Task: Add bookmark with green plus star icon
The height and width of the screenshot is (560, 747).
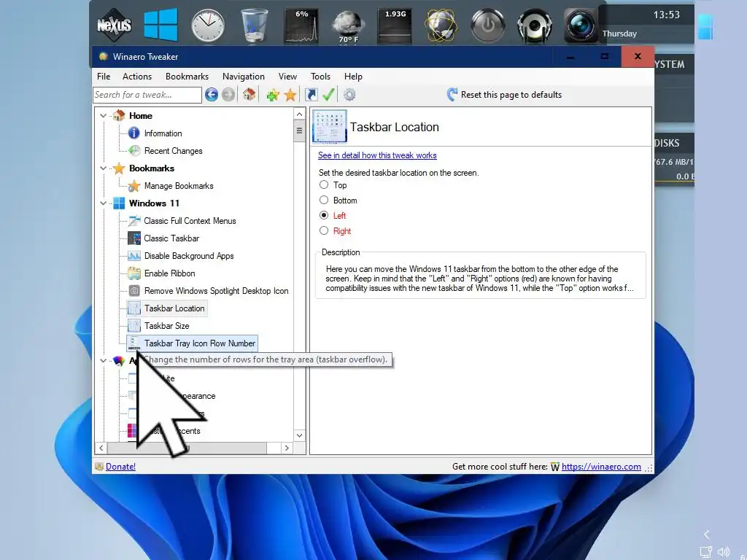Action: coord(273,95)
